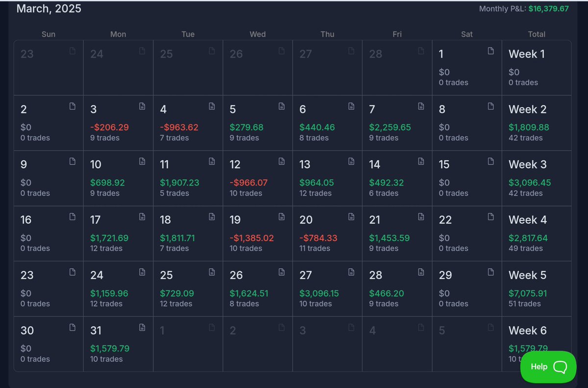Open the note icon on March 20
Screen dimensions: 588x388
(351, 216)
